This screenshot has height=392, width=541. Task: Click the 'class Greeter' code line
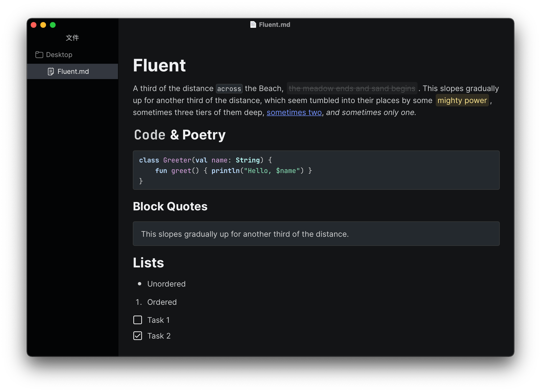tap(205, 160)
